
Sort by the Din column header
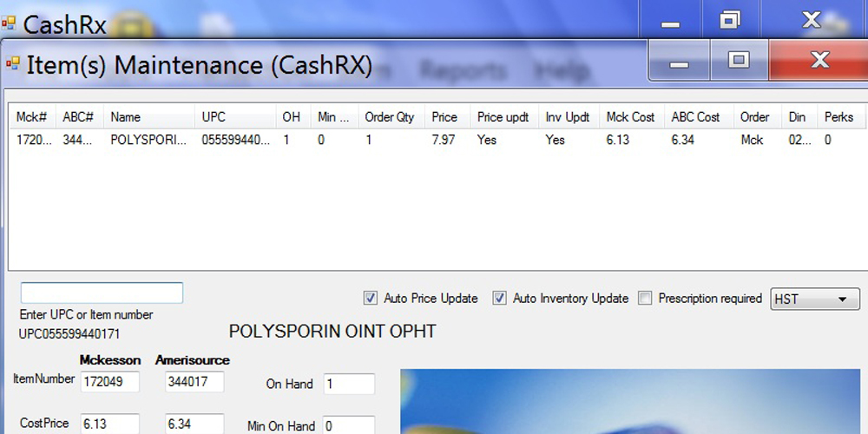(x=799, y=117)
